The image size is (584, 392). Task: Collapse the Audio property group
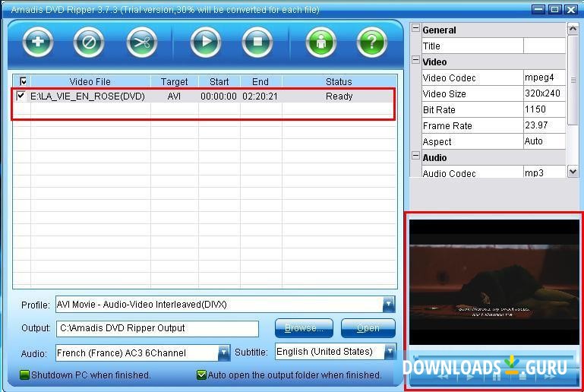pyautogui.click(x=415, y=156)
